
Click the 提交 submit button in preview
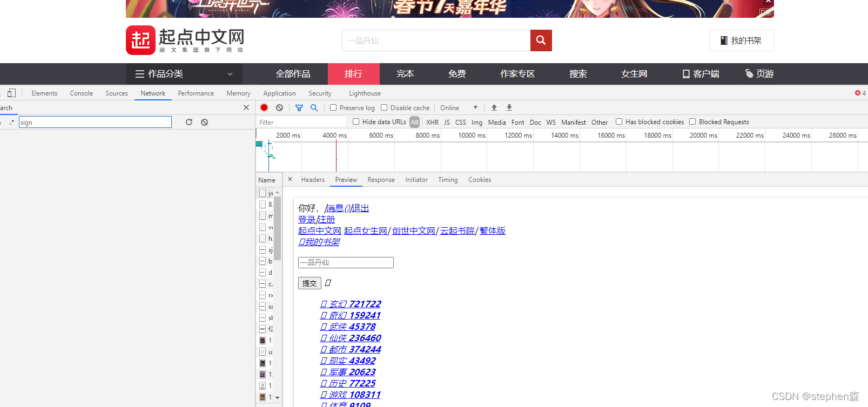point(309,283)
